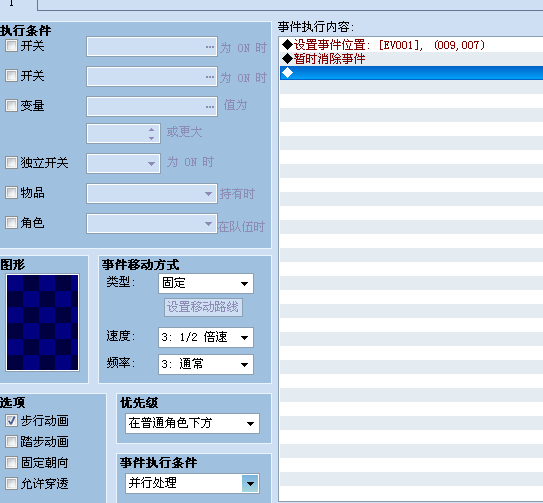Select the highlighted empty command line

coord(411,73)
